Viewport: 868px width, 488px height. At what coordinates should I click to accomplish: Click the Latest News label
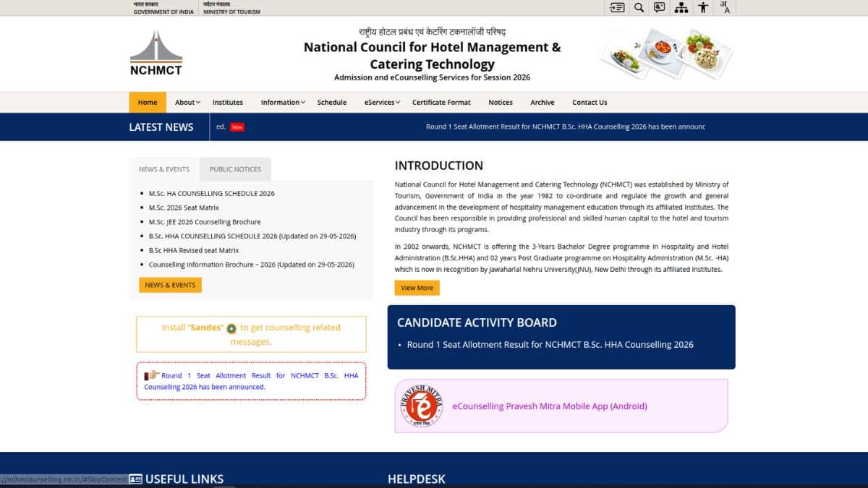point(161,127)
